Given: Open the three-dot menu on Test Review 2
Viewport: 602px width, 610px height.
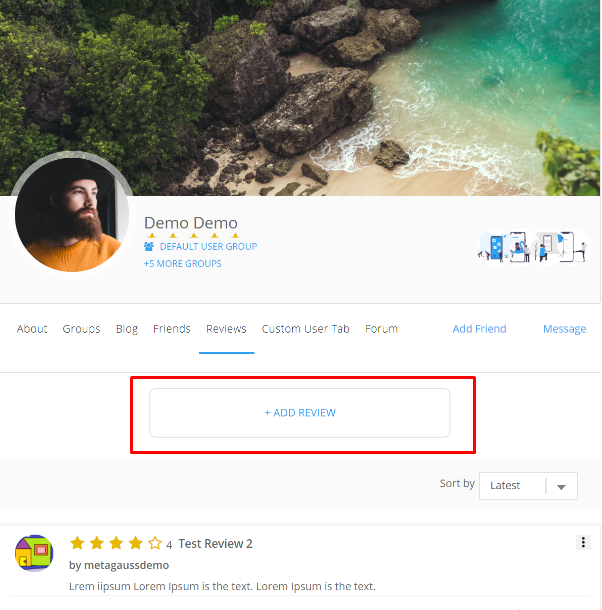Looking at the screenshot, I should [583, 542].
